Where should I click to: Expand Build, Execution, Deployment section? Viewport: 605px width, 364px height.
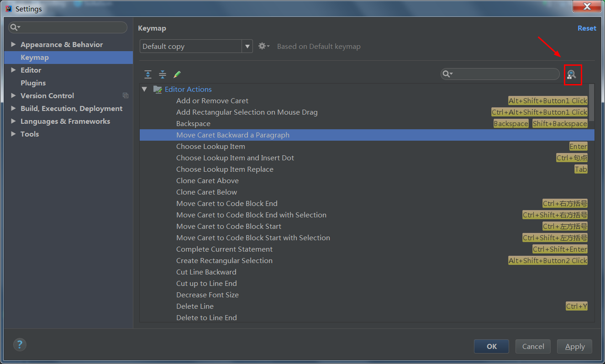click(x=13, y=108)
